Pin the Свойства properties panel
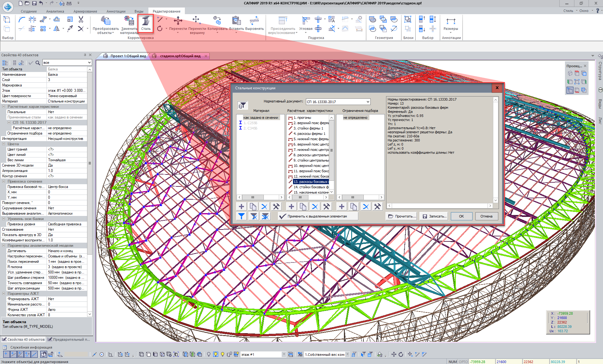The width and height of the screenshot is (603, 364). [85, 55]
